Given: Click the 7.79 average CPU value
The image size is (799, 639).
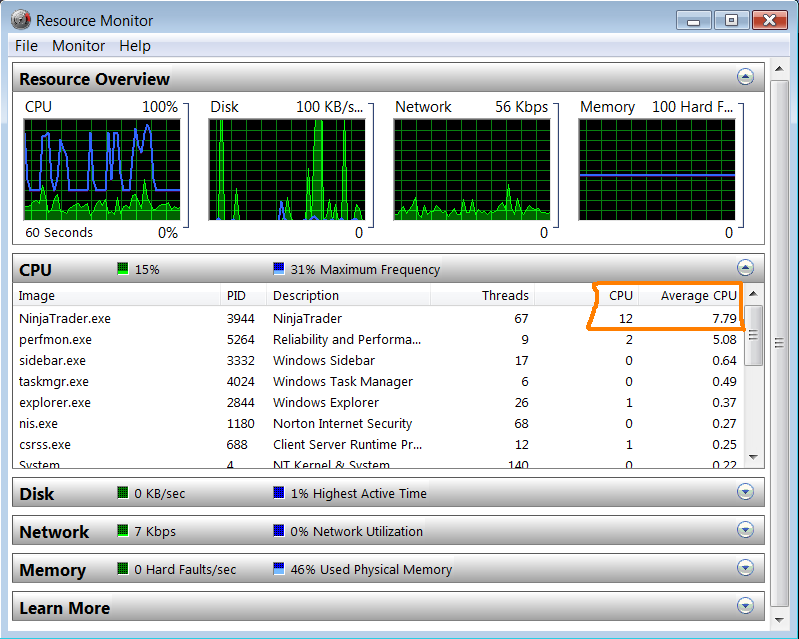Looking at the screenshot, I should coord(724,318).
